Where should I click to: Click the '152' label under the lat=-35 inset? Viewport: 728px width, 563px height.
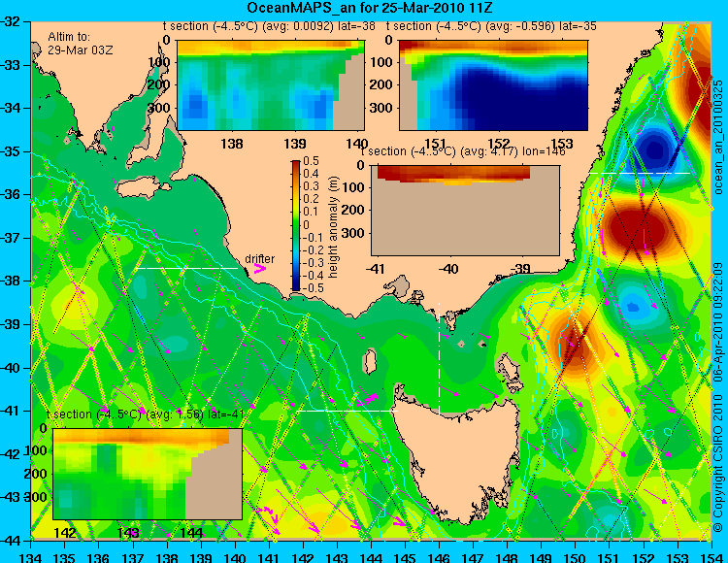[499, 144]
